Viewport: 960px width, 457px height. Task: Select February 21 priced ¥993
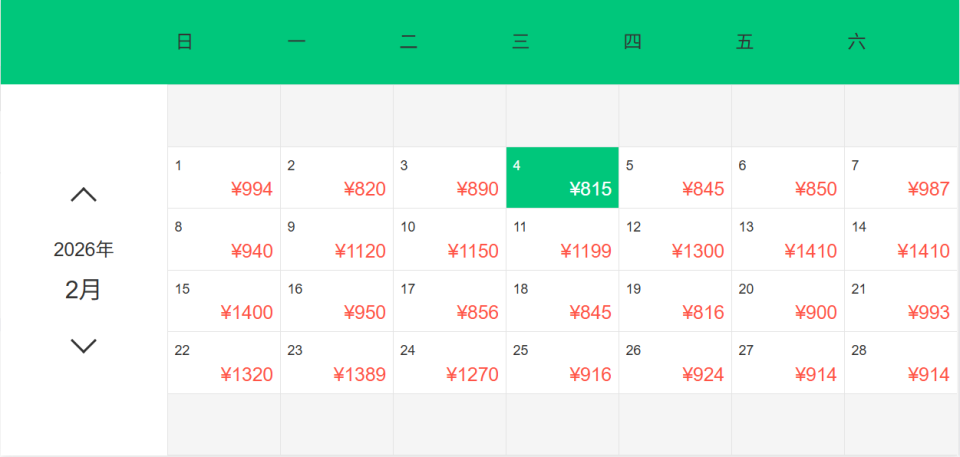click(901, 301)
